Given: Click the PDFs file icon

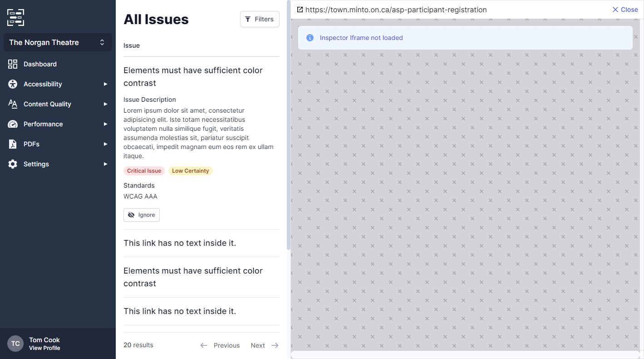Looking at the screenshot, I should click(13, 144).
